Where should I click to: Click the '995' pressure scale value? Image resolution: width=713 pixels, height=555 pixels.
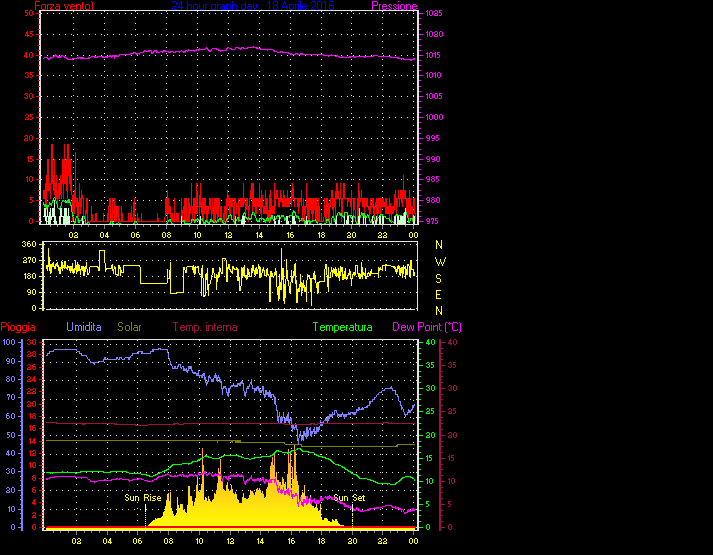pyautogui.click(x=432, y=138)
